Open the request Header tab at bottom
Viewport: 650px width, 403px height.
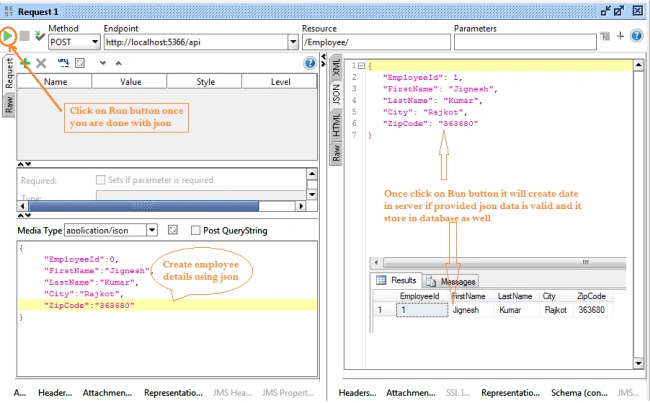[x=55, y=393]
